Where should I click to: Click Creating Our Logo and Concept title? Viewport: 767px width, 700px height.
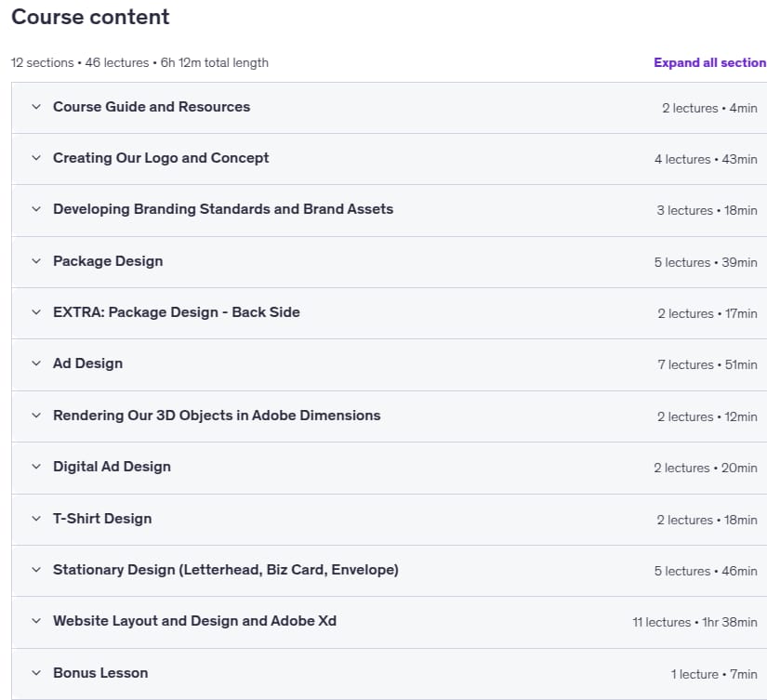[161, 157]
